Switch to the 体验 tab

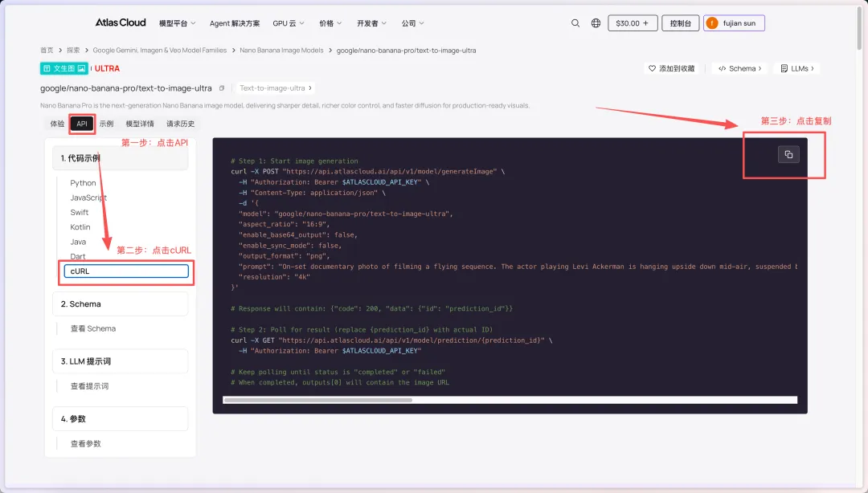58,124
